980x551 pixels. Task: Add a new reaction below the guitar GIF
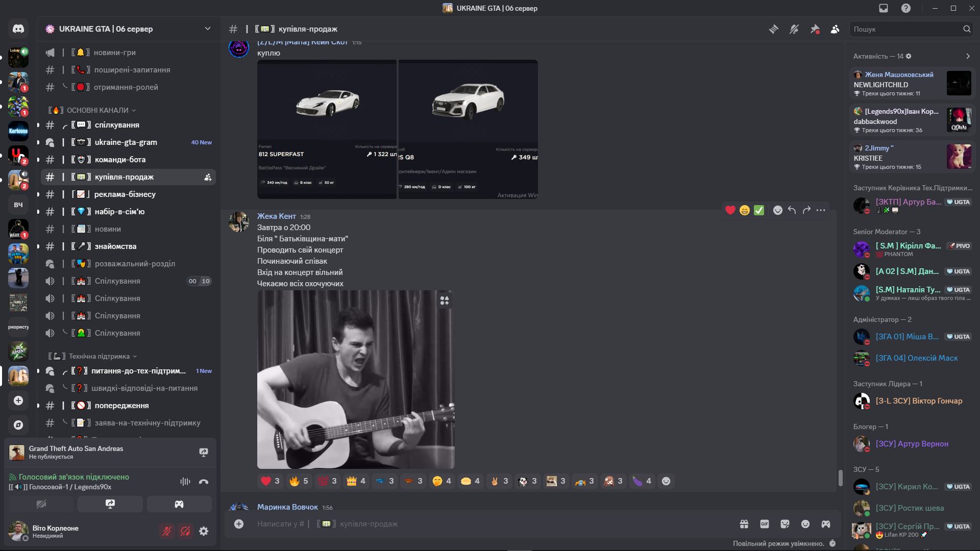pos(666,481)
